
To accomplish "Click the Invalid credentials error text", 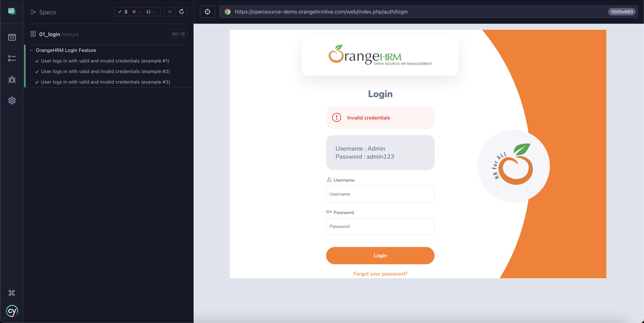I will pos(368,118).
